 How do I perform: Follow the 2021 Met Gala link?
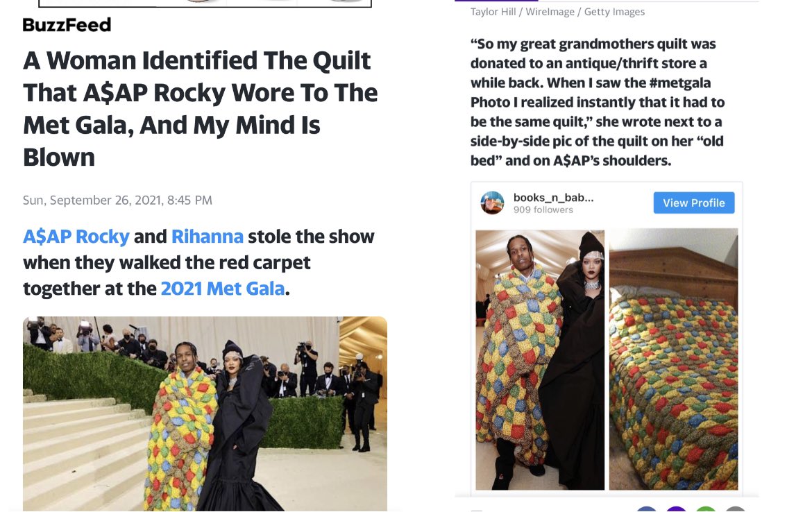point(223,289)
